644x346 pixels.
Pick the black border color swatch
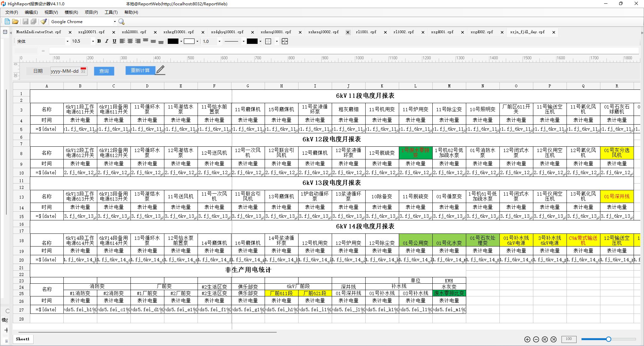click(252, 41)
